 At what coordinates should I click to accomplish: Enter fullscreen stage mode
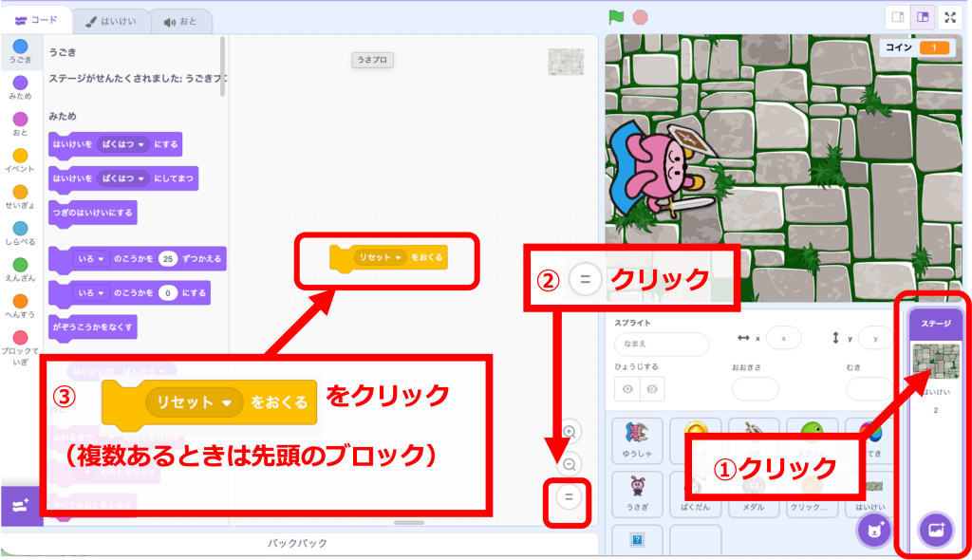(x=950, y=17)
